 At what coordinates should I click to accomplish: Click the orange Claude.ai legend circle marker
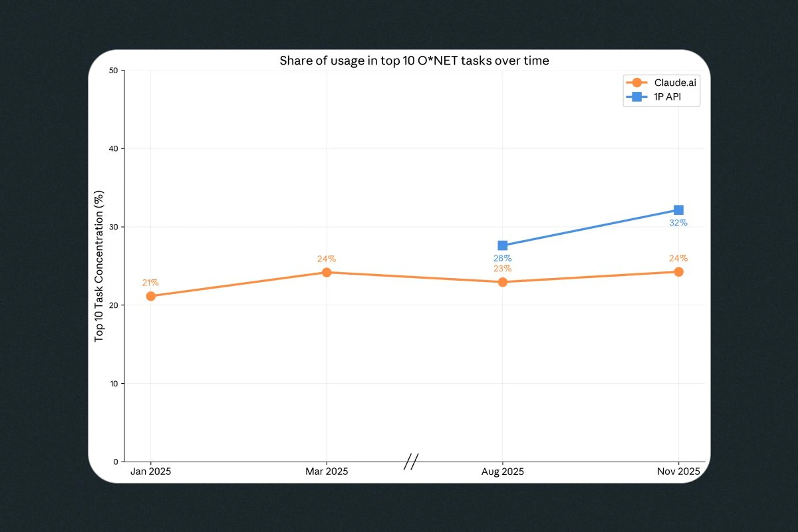pyautogui.click(x=637, y=82)
